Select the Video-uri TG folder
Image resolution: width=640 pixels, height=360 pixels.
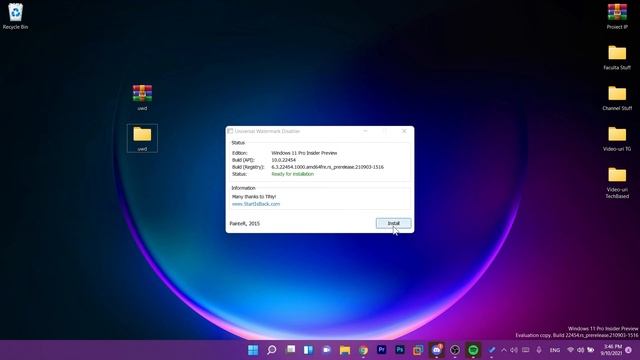pos(617,139)
